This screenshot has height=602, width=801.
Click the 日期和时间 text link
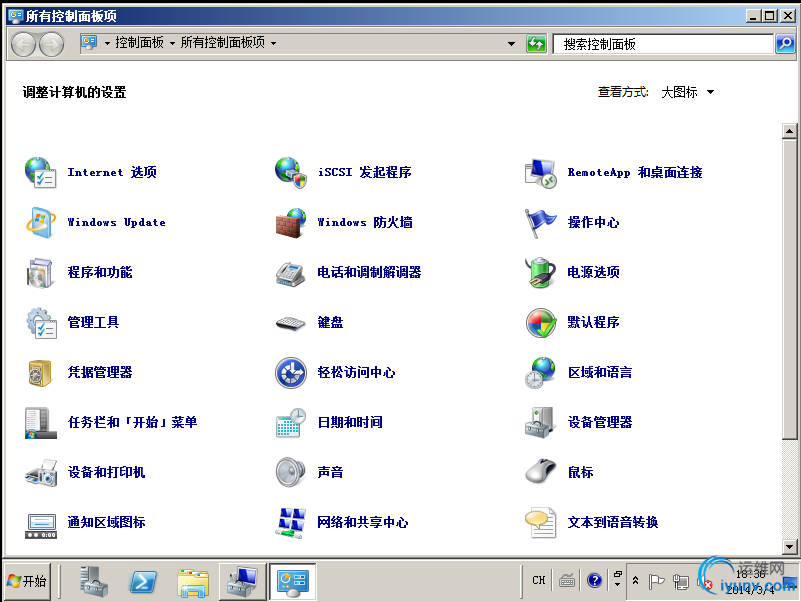(x=350, y=423)
